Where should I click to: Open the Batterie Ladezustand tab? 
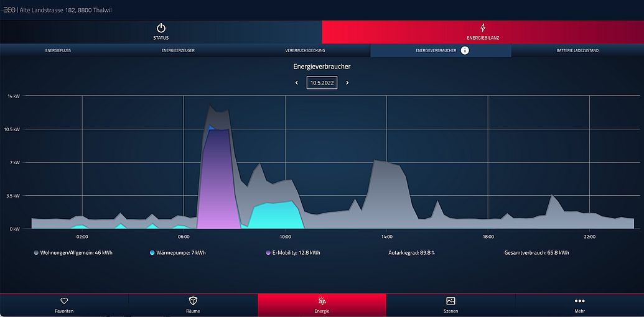click(x=577, y=50)
